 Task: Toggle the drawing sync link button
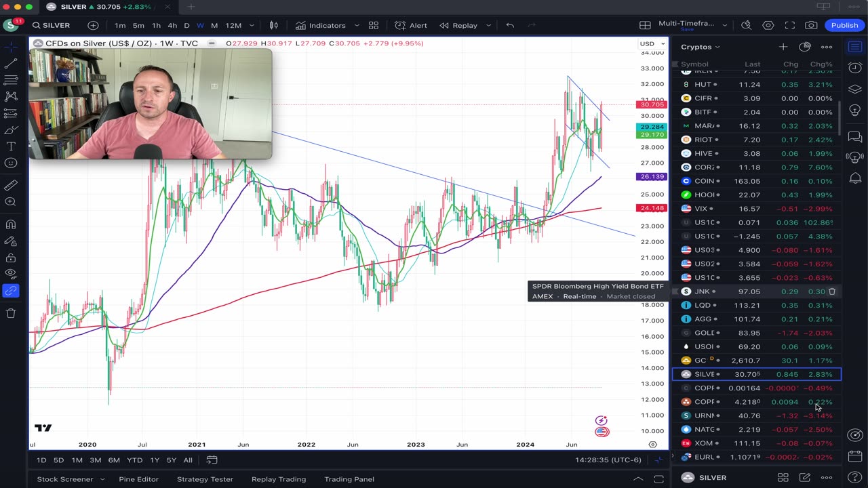click(x=11, y=291)
